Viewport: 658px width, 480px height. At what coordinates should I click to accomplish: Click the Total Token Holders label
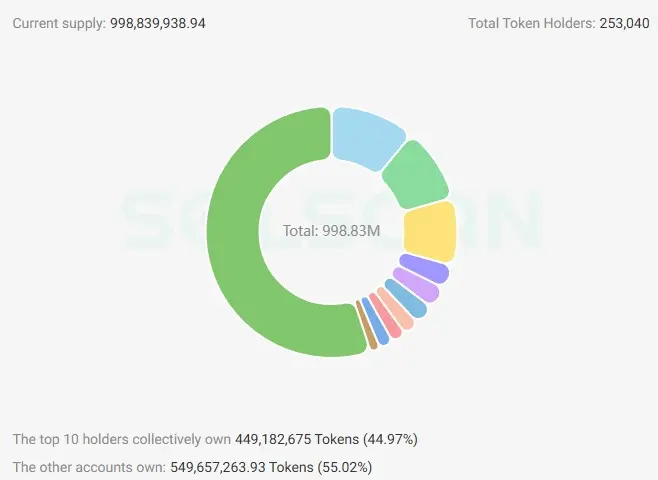click(531, 22)
